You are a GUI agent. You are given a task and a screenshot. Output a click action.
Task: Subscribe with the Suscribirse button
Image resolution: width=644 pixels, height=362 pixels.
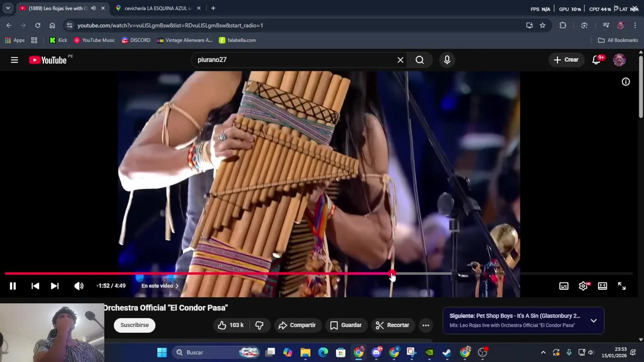(x=134, y=325)
